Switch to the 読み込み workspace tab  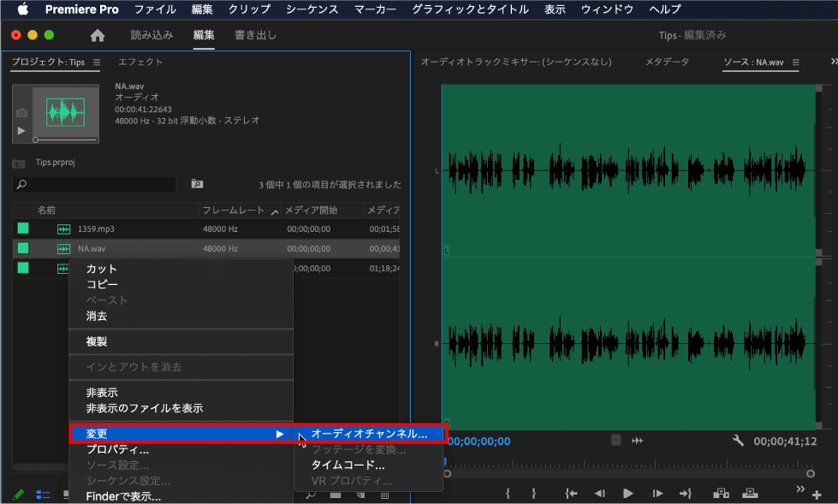pyautogui.click(x=152, y=35)
